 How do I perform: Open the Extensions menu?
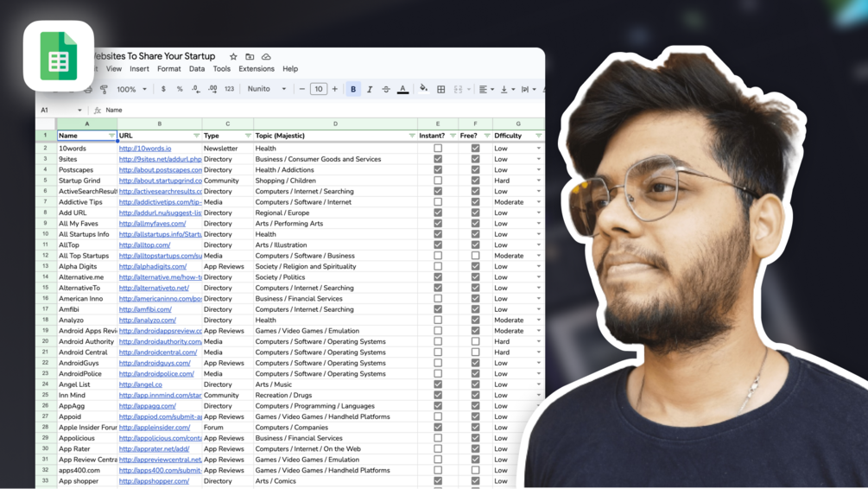click(x=257, y=68)
